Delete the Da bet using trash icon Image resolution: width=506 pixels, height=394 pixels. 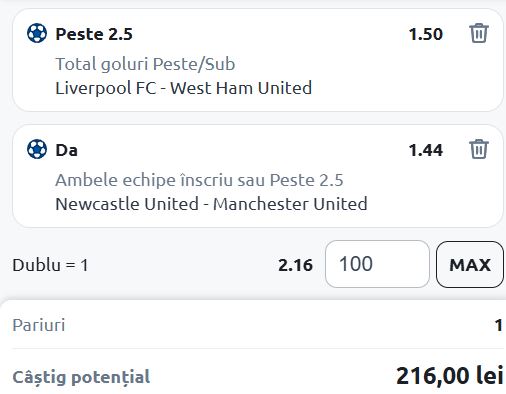pyautogui.click(x=479, y=149)
